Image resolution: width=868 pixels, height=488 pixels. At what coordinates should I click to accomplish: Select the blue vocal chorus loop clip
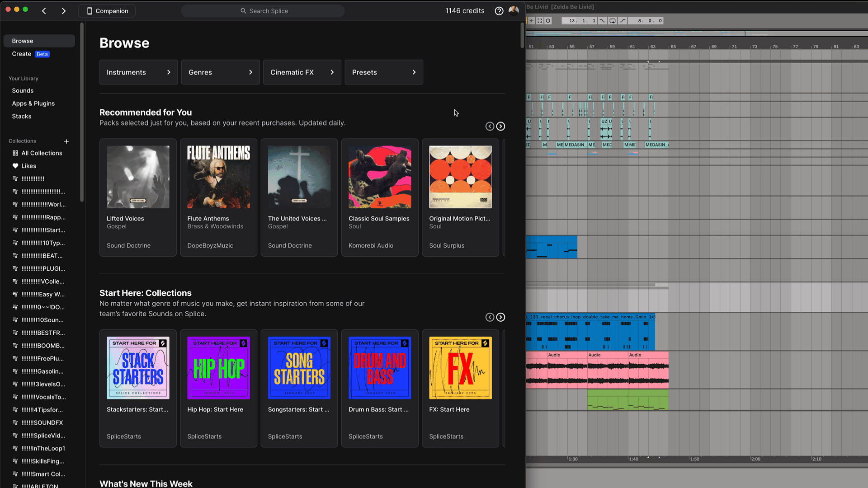(x=590, y=333)
